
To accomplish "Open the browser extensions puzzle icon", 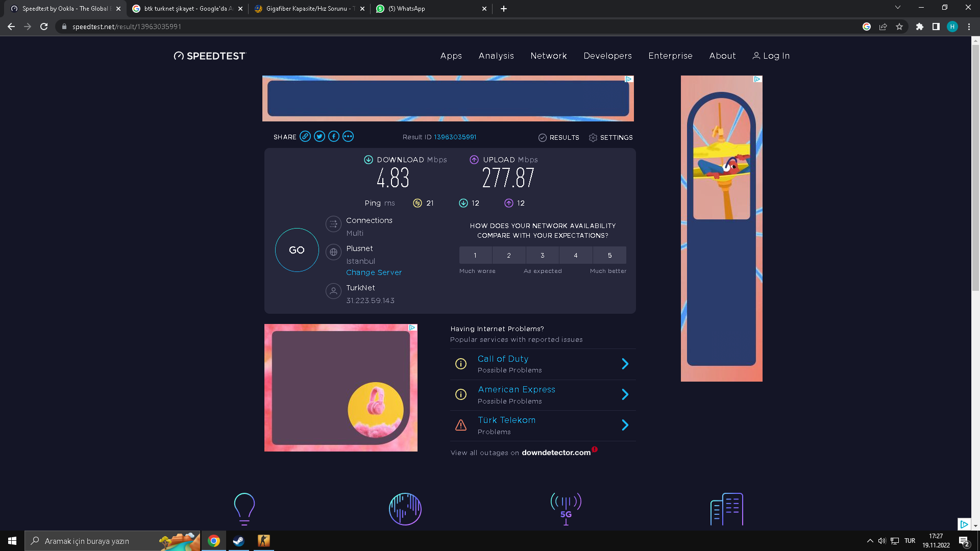I will tap(920, 27).
